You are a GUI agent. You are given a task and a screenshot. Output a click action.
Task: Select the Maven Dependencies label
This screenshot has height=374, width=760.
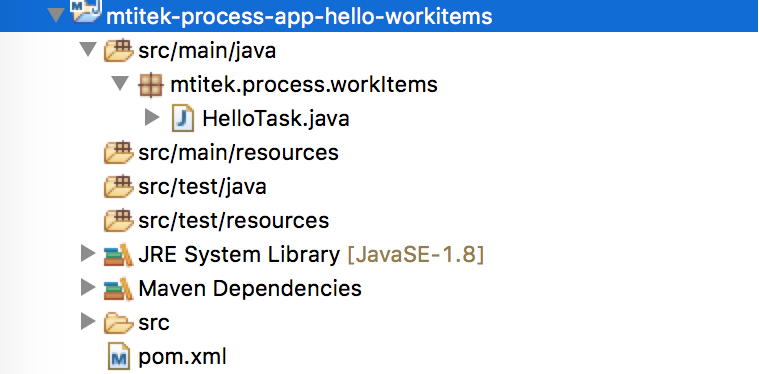pyautogui.click(x=250, y=289)
